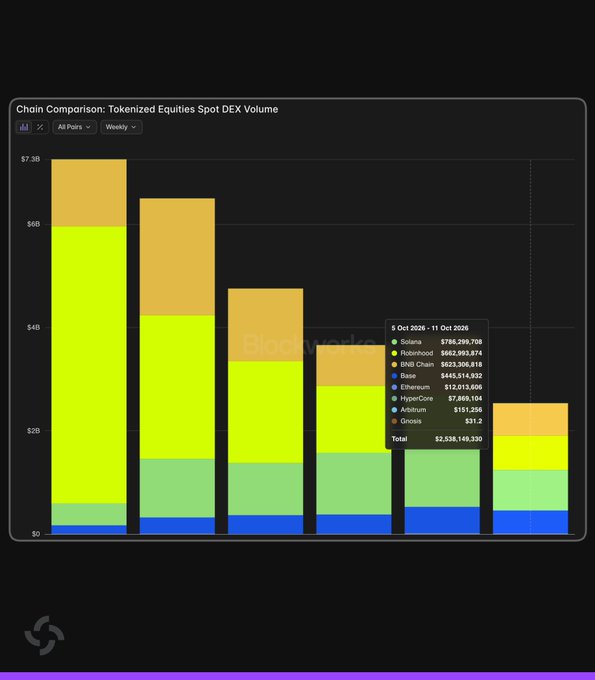Image resolution: width=595 pixels, height=680 pixels.
Task: Switch to percentage view icon
Action: [40, 127]
